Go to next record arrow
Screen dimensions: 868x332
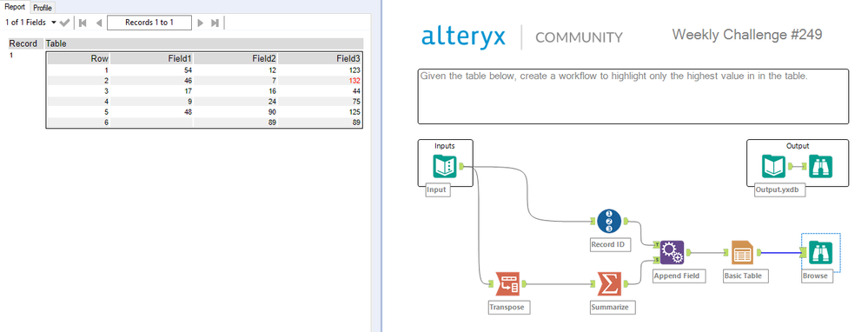click(201, 23)
